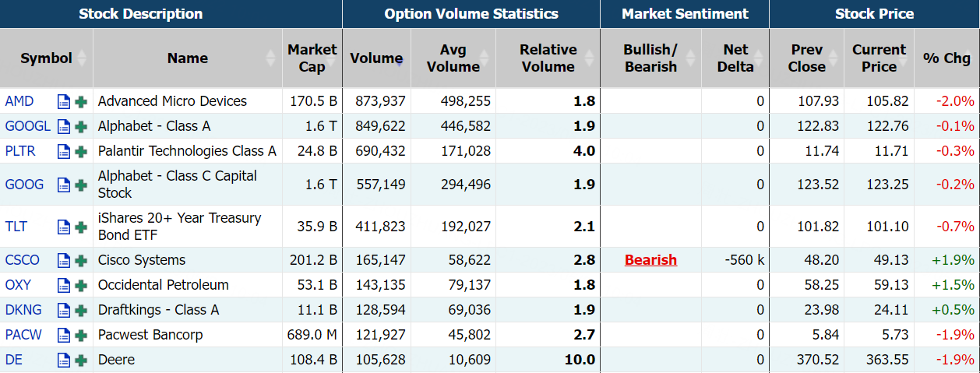Screen dimensions: 980x373
Task: Open the GOOGL symbol link
Action: (x=27, y=126)
